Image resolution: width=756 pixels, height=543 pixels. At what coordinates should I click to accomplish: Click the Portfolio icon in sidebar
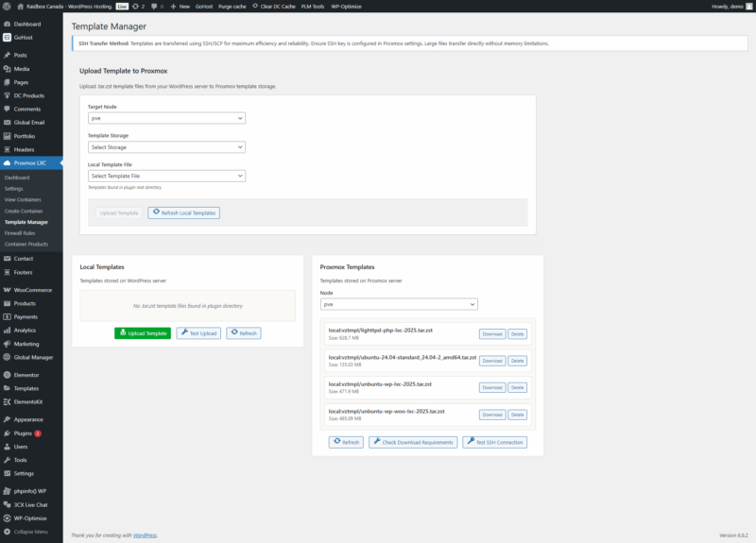pyautogui.click(x=7, y=136)
